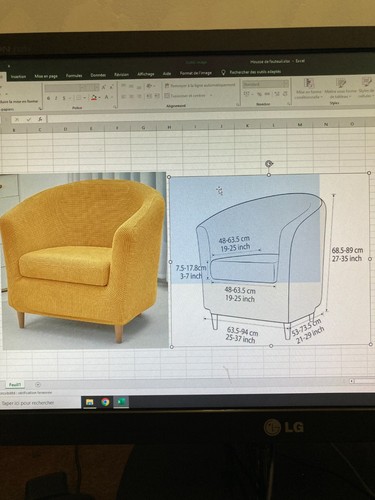Switch to the Données tab
The height and width of the screenshot is (500, 375).
pos(98,75)
